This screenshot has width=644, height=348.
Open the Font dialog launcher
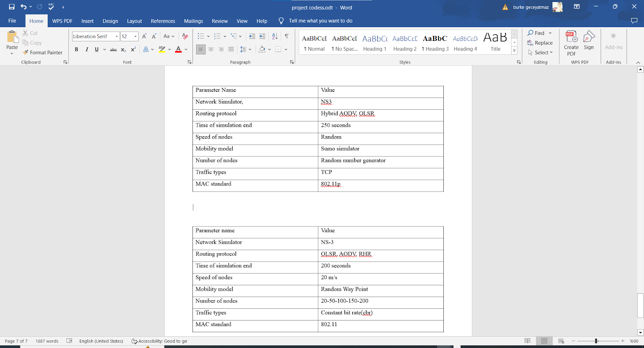[189, 62]
